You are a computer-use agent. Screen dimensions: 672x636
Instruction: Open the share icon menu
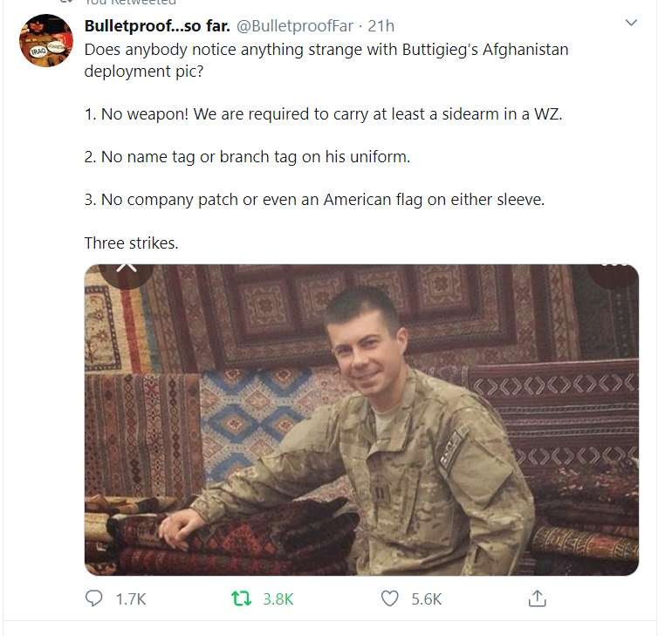coord(537,598)
